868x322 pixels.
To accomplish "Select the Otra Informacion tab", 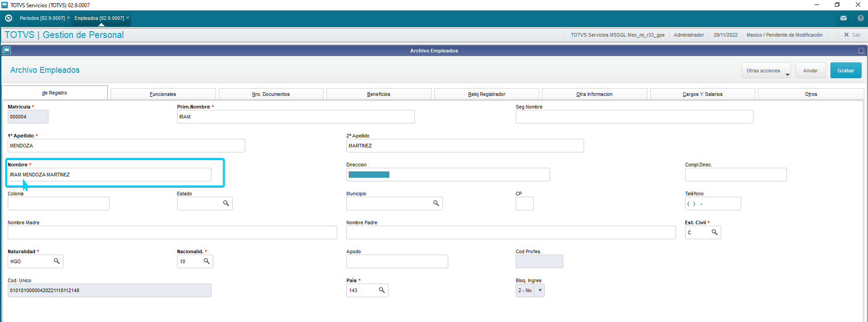I will point(595,94).
